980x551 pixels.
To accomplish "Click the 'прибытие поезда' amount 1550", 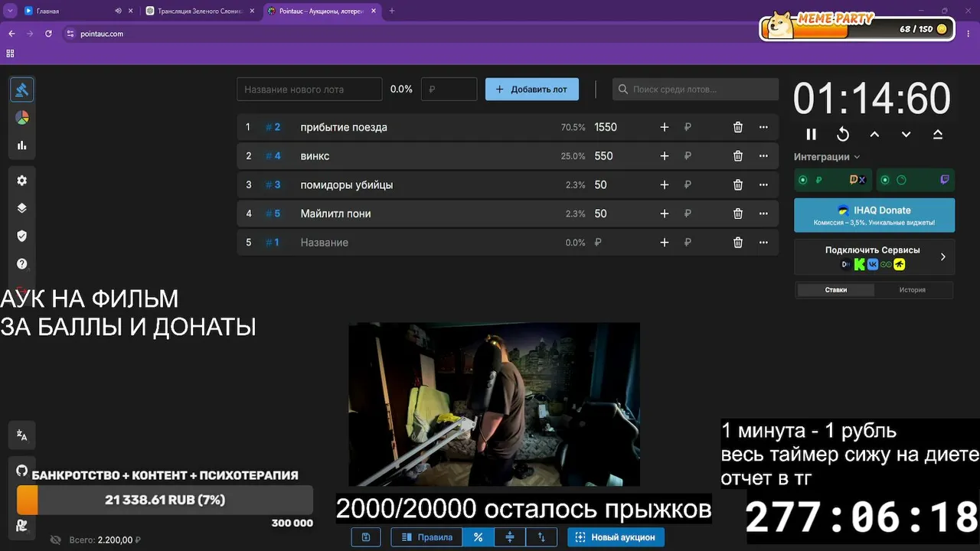I will [x=606, y=127].
